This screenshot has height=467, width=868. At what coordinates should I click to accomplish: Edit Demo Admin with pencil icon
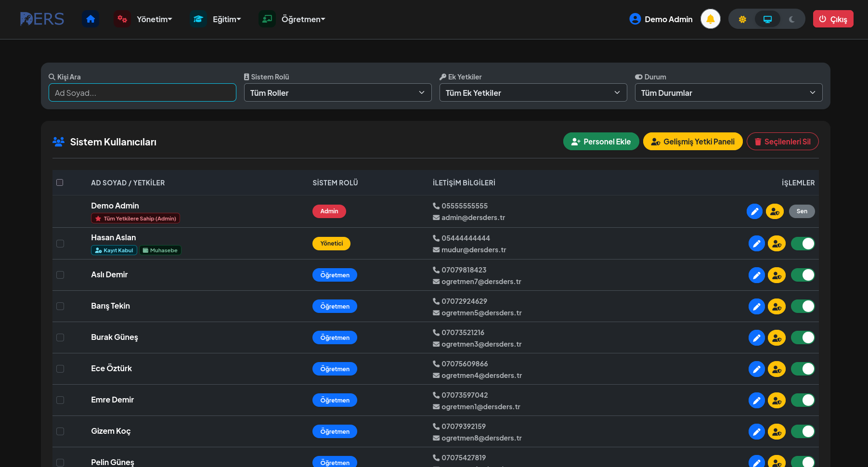[754, 211]
